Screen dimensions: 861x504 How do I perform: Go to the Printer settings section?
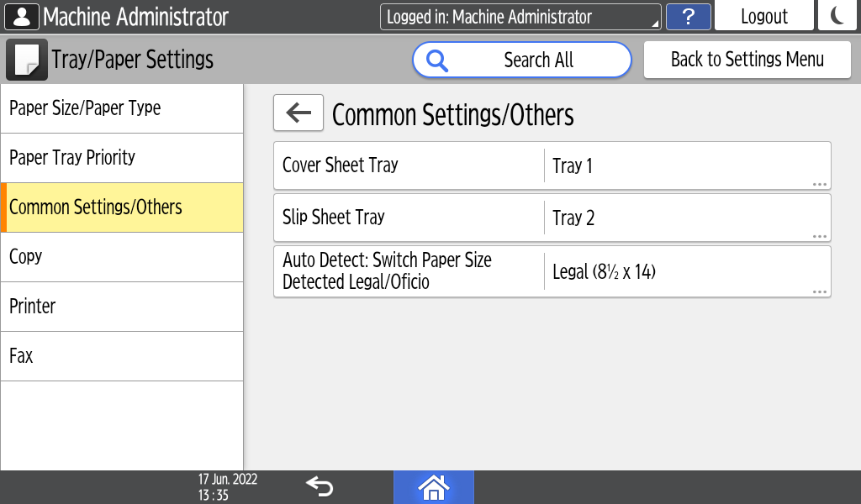point(122,307)
